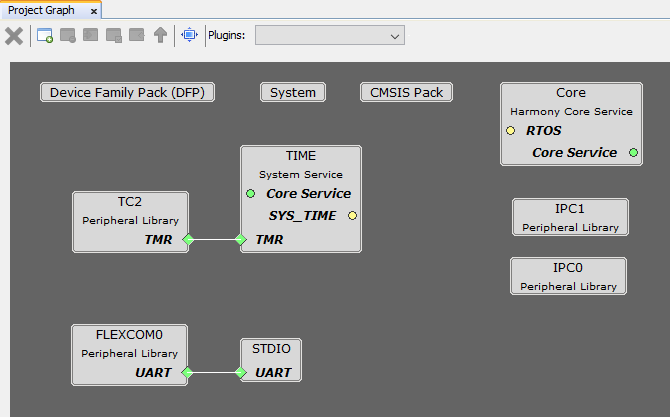
Task: Select the IPC0 Peripheral Library node
Action: click(568, 276)
